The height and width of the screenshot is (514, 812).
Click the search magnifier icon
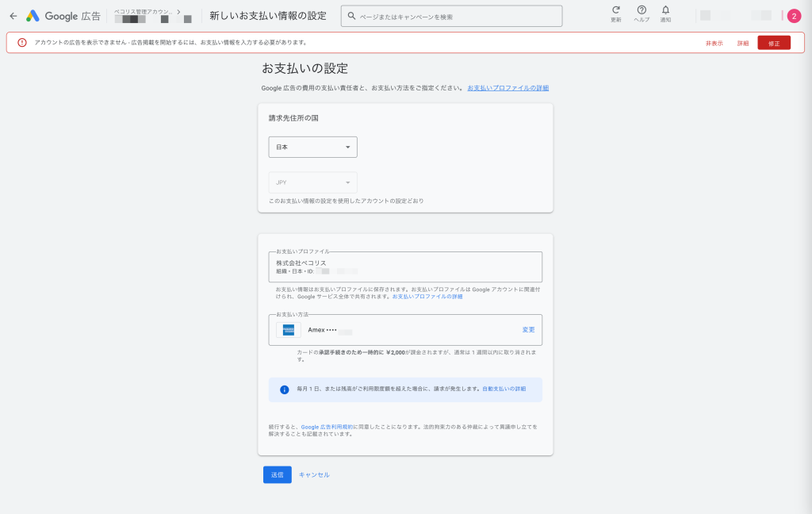coord(351,16)
